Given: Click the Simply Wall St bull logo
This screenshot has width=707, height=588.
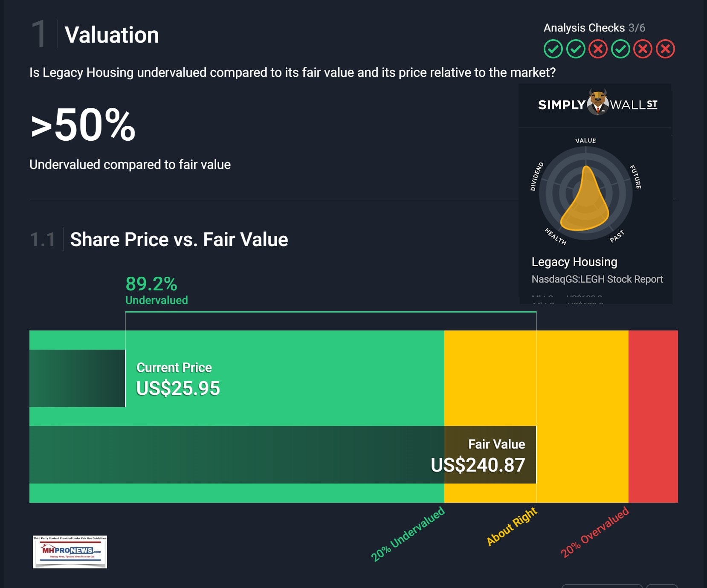Looking at the screenshot, I should (x=598, y=102).
